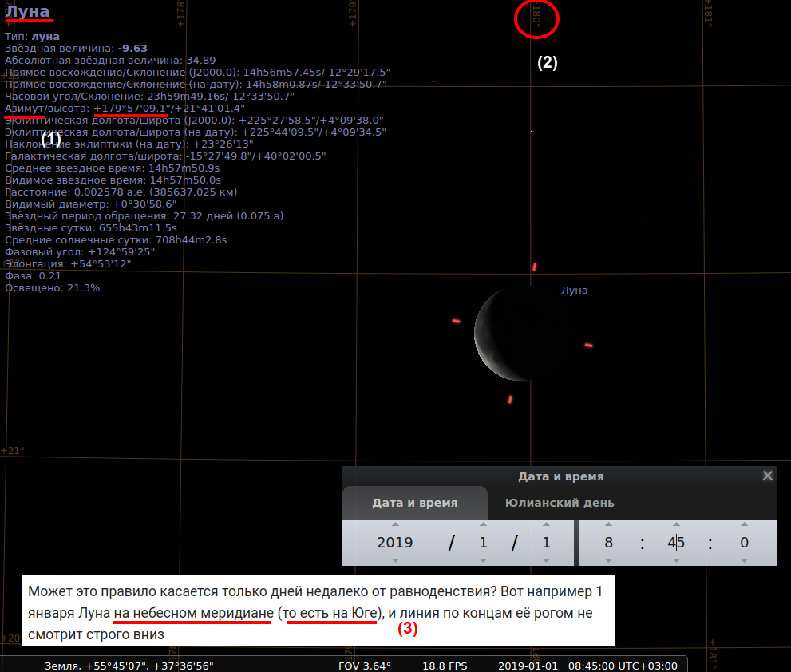Reduce the hour with the down arrow
This screenshot has height=672, width=791.
608,560
